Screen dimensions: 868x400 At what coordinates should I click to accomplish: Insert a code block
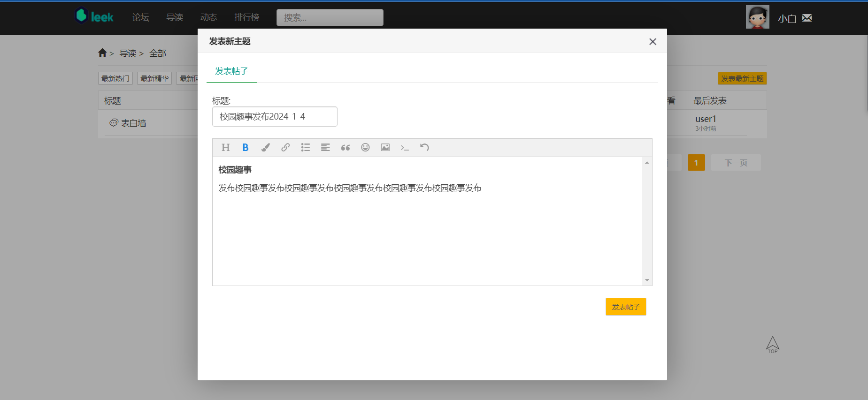point(405,148)
